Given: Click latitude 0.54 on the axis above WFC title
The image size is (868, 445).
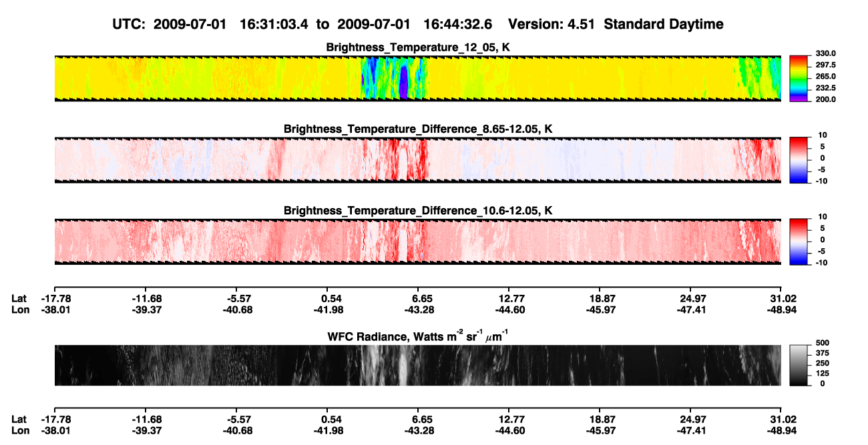Looking at the screenshot, I should pos(331,298).
